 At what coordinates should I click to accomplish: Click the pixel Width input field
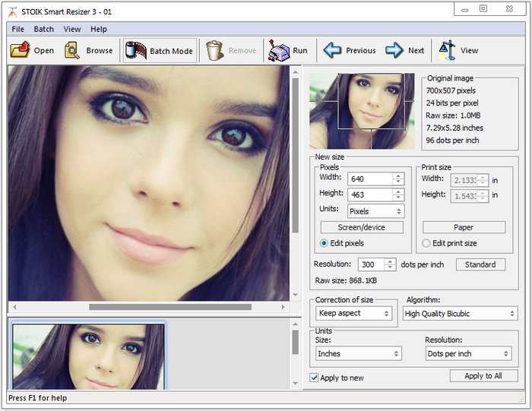tap(370, 179)
